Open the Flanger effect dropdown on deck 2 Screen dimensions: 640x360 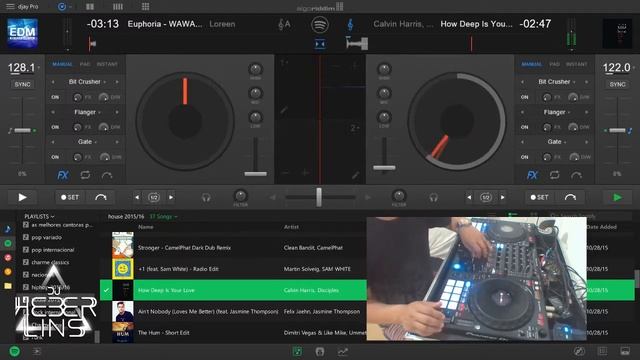point(556,112)
